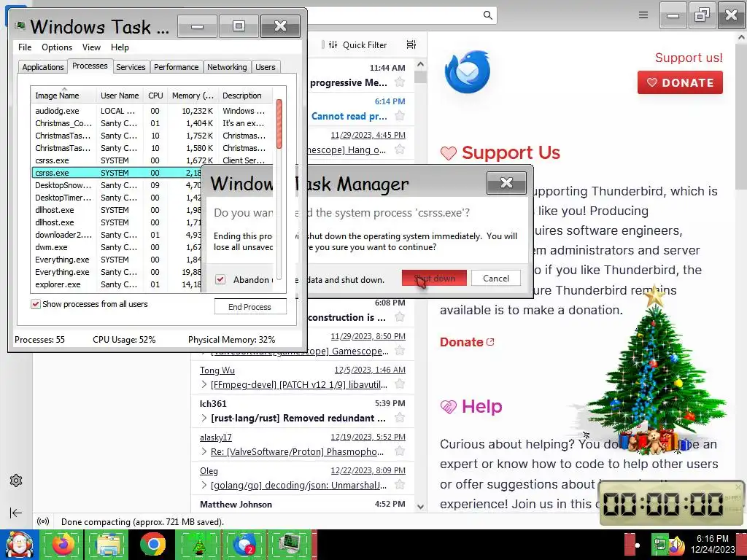The image size is (747, 560).
Task: Toggle Abandon unsaved data checkbox
Action: coord(220,279)
